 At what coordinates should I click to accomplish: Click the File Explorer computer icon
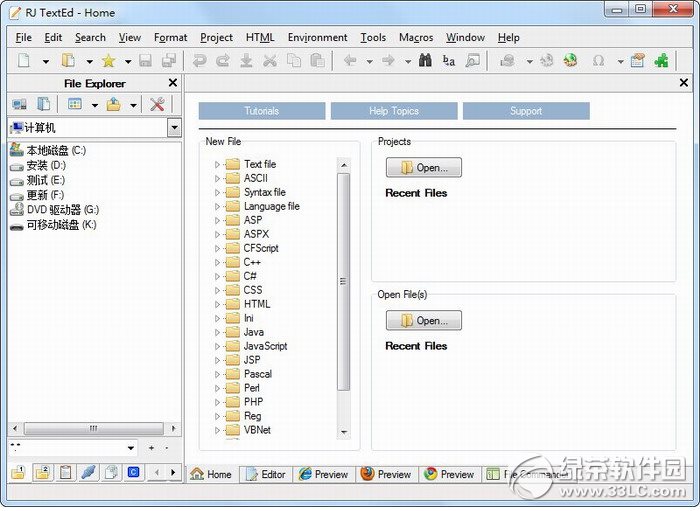click(x=19, y=104)
